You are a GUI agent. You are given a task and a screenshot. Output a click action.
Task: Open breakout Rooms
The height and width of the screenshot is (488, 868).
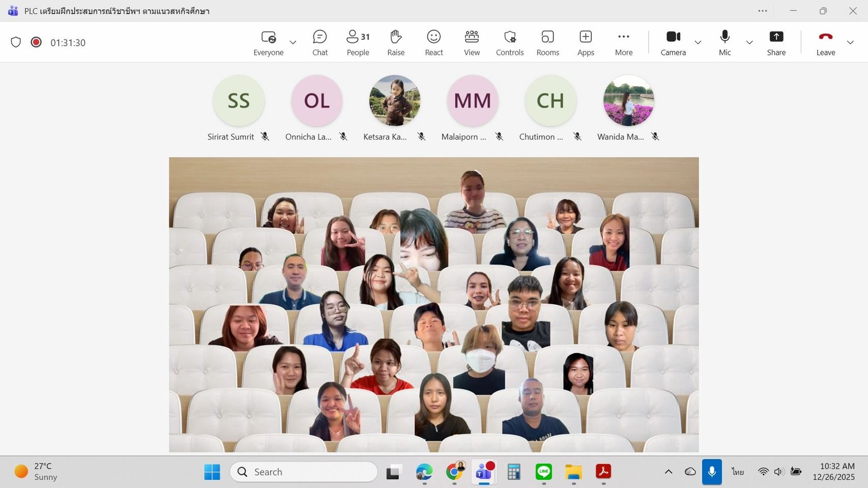coord(547,43)
